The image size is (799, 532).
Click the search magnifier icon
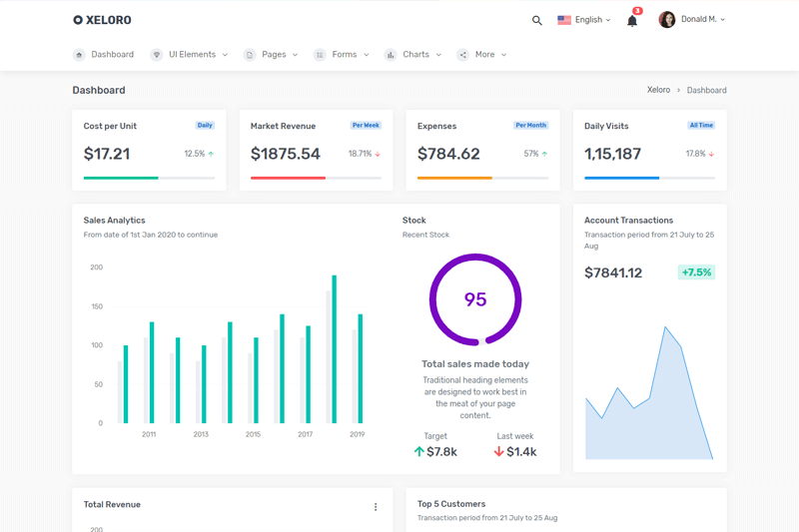[x=536, y=20]
